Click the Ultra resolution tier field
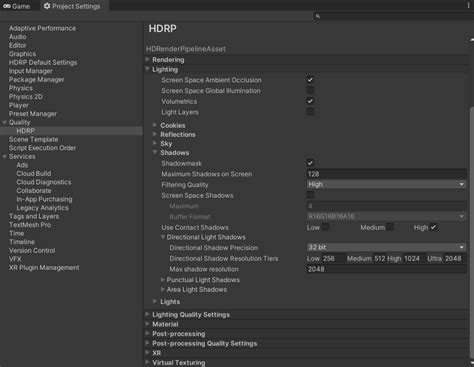The height and width of the screenshot is (367, 474). point(455,258)
